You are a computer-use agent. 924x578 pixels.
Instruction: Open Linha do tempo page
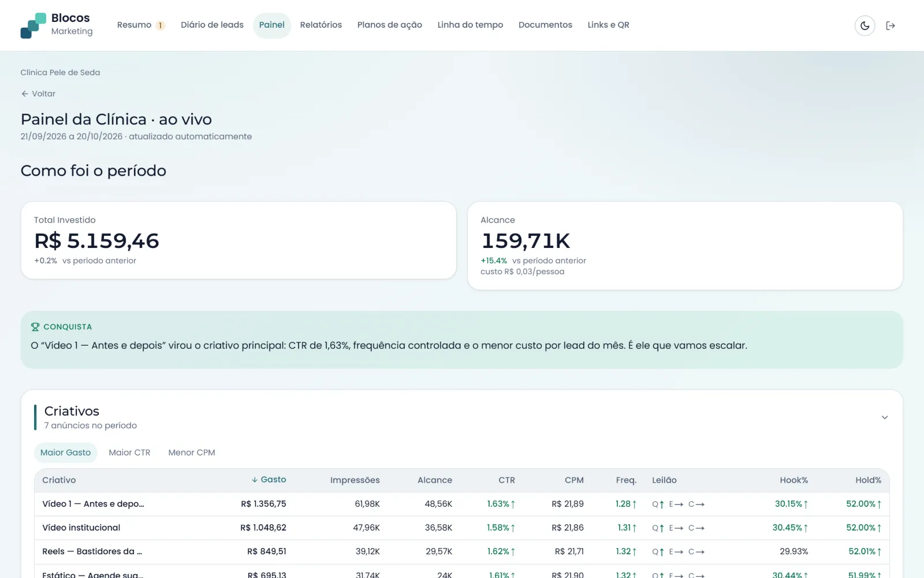tap(470, 25)
